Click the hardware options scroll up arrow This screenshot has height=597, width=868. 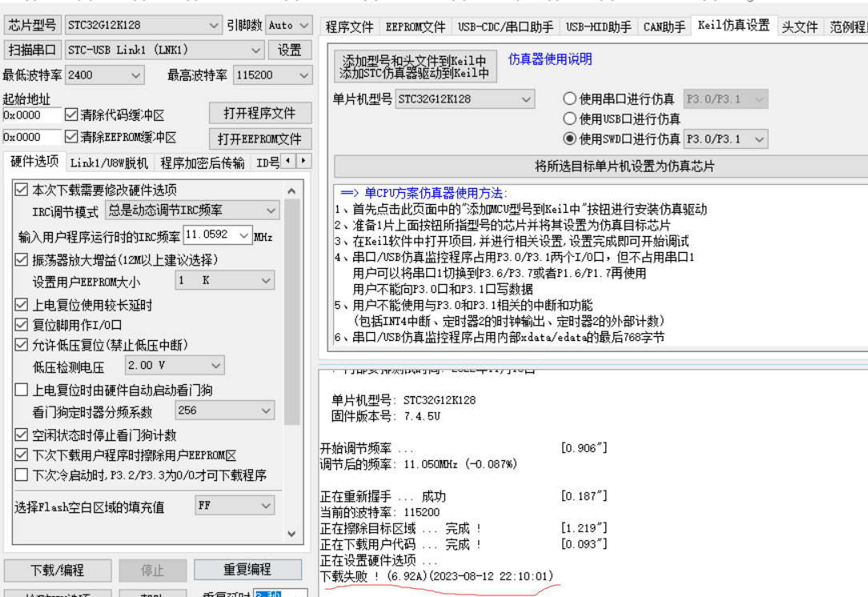[x=291, y=191]
